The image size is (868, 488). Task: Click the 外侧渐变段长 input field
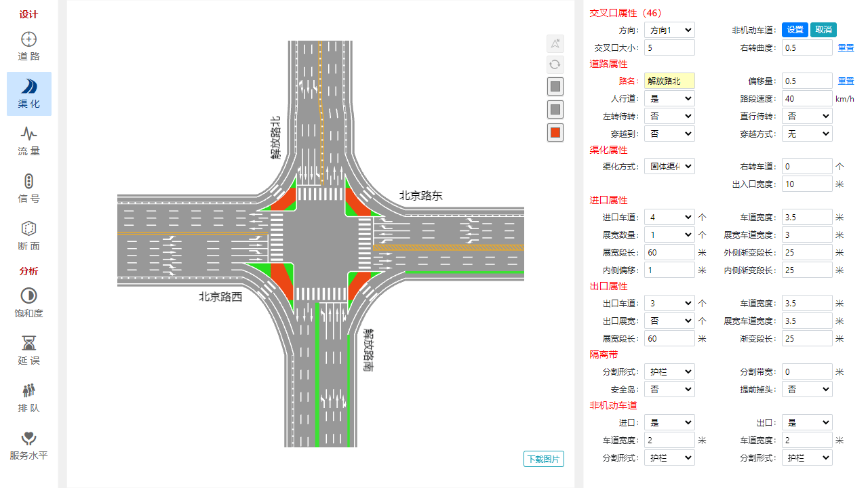(807, 252)
